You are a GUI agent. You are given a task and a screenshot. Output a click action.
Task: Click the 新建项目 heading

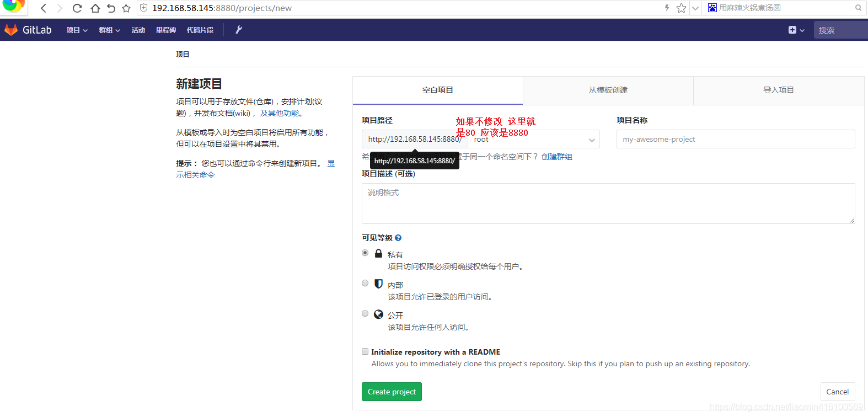[x=199, y=84]
